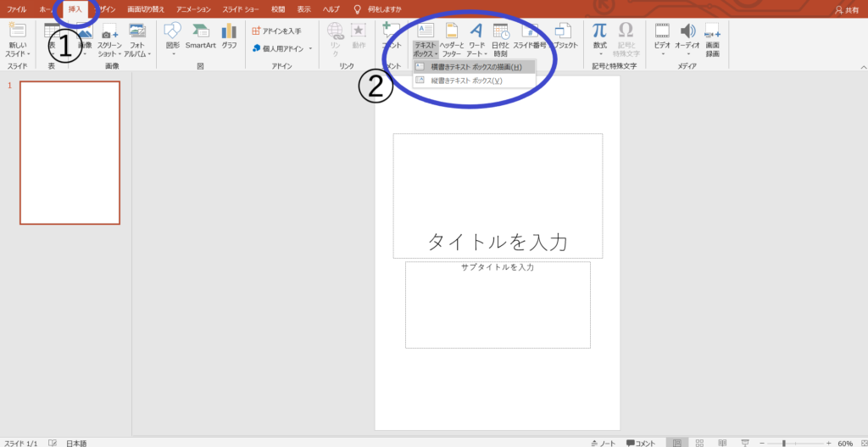
Task: Open the ビデオ video dropdown
Action: point(662,39)
